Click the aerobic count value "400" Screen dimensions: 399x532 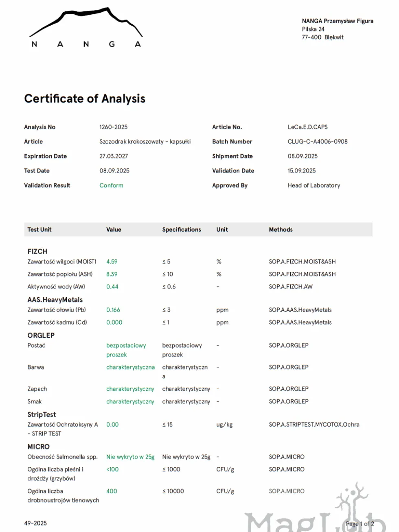112,491
